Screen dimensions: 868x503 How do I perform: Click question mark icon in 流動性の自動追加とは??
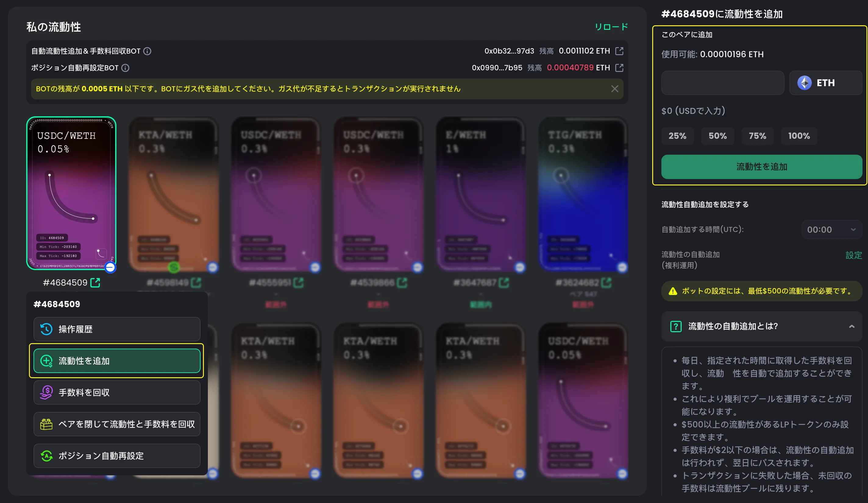click(x=676, y=326)
